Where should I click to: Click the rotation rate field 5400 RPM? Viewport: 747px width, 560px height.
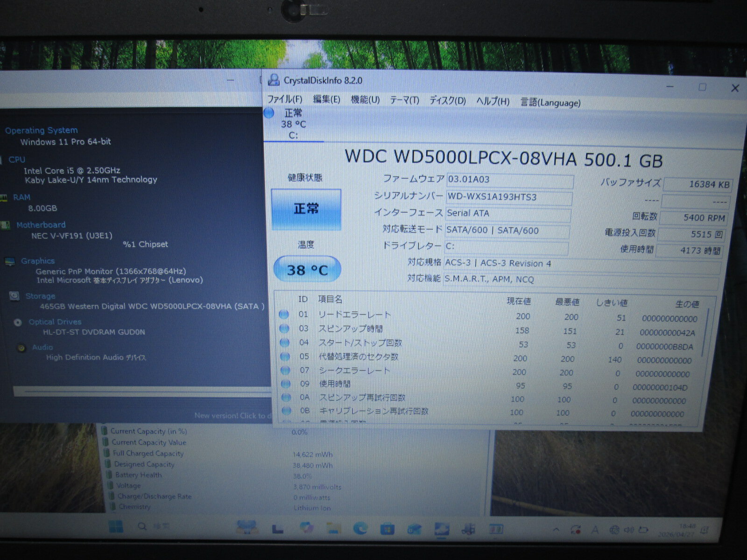click(694, 217)
